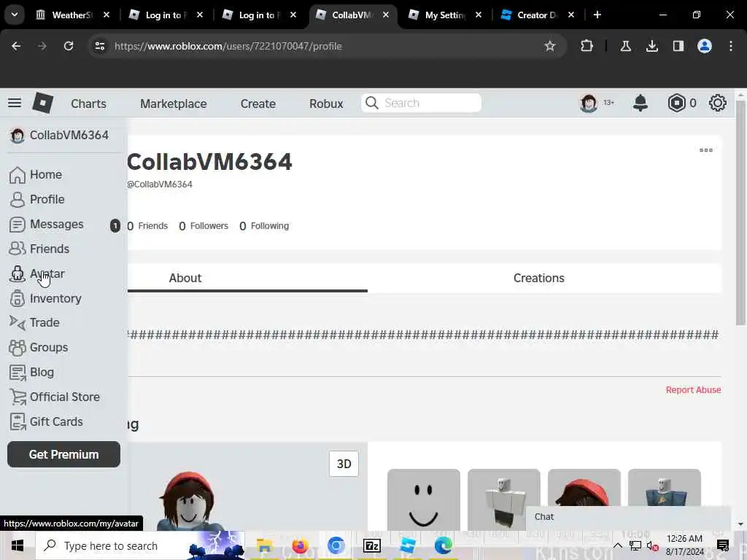The width and height of the screenshot is (747, 560).
Task: Switch to the Creations tab
Action: tap(539, 278)
